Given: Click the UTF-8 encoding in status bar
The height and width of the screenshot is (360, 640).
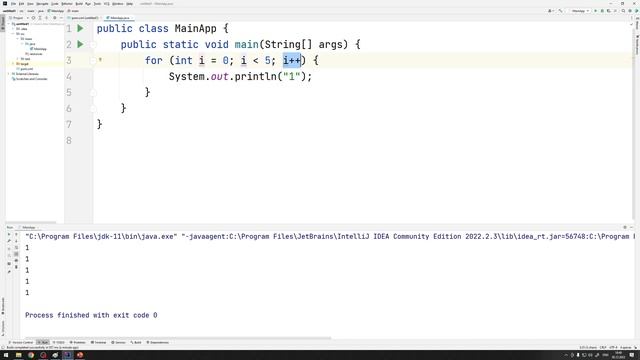Looking at the screenshot, I should (613, 347).
